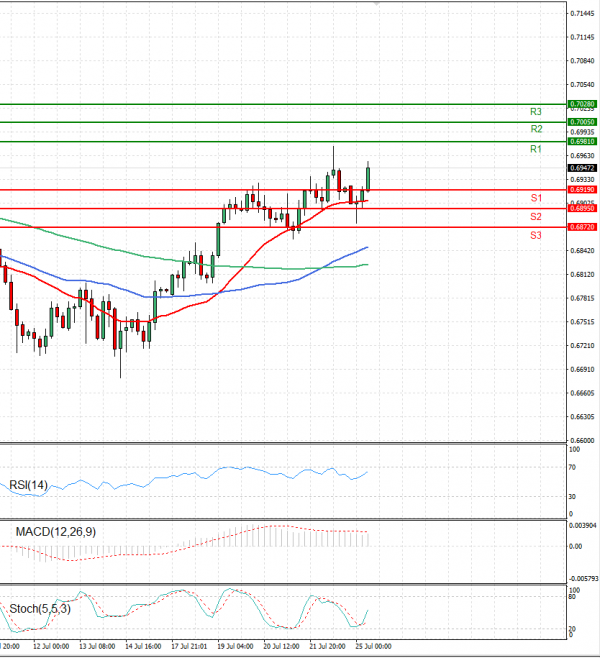Image resolution: width=600 pixels, height=658 pixels.
Task: Click the 0.70840 price axis value
Action: [x=582, y=61]
